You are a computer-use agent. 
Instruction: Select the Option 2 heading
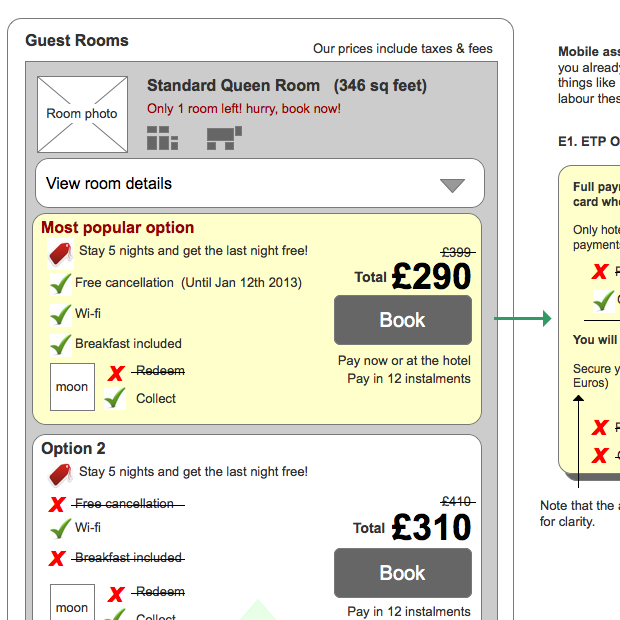coord(73,449)
